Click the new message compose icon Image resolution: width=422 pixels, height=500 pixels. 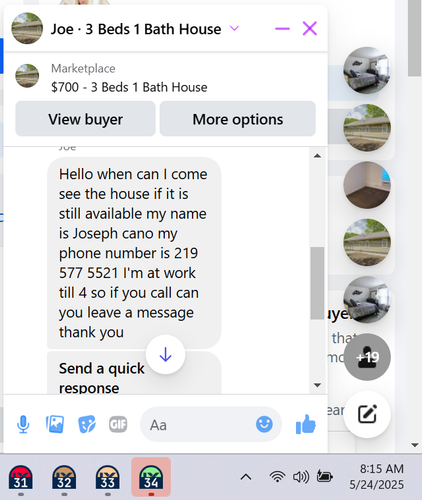367,414
